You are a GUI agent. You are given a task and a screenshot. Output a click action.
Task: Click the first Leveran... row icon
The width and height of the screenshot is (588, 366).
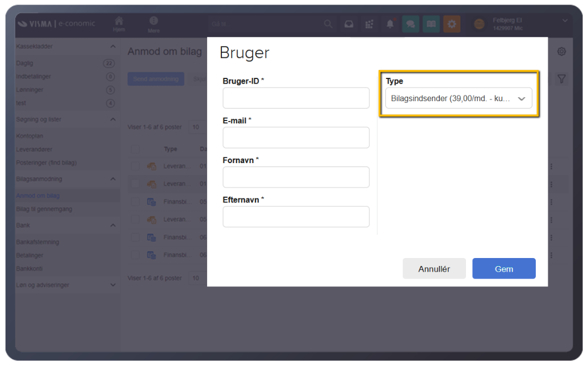[x=152, y=167]
